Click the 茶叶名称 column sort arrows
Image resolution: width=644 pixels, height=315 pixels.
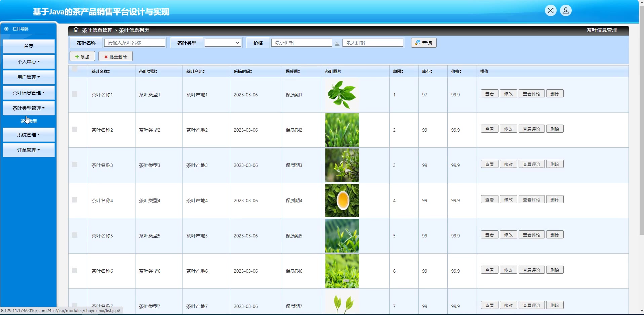point(109,72)
